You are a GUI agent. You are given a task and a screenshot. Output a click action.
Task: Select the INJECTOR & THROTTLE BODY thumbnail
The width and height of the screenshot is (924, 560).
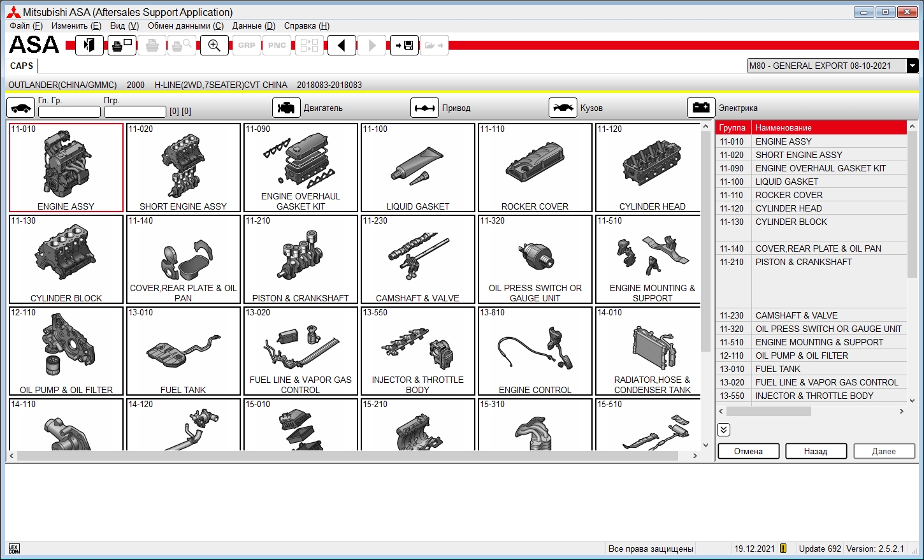[x=418, y=351]
